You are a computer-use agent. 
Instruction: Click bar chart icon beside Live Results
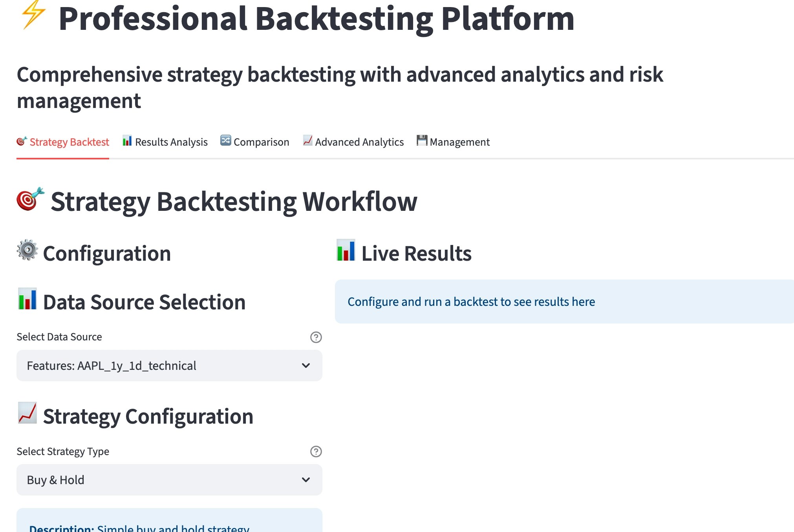click(x=346, y=250)
